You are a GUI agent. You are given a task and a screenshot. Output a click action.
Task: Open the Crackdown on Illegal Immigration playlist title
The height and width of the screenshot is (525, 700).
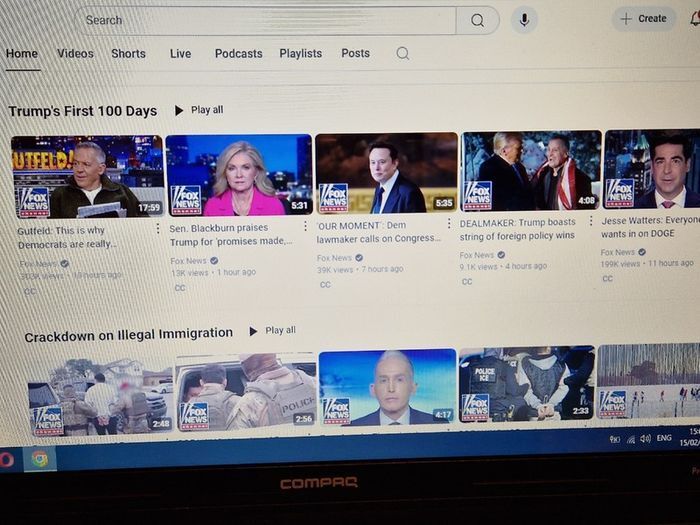pos(129,335)
